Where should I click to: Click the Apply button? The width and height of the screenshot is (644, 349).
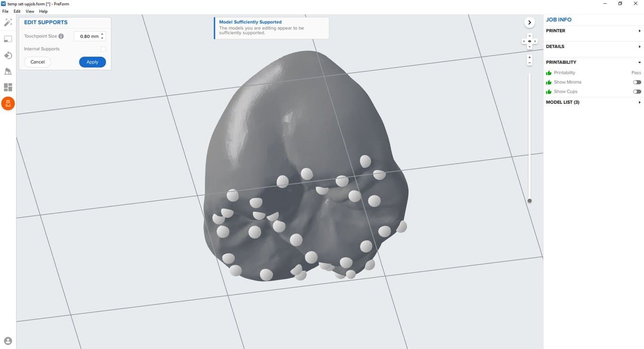click(92, 62)
